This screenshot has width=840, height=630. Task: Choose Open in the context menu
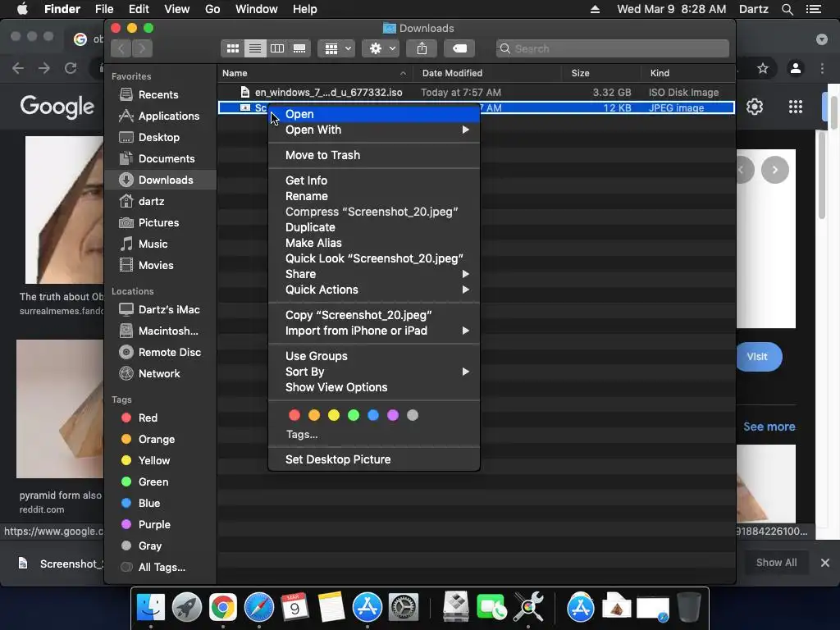click(374, 114)
